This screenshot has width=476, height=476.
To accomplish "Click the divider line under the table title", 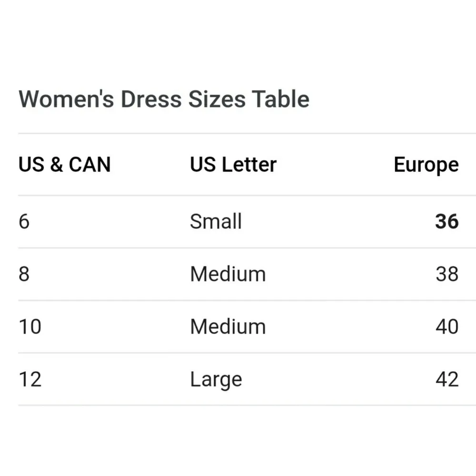I will point(238,134).
